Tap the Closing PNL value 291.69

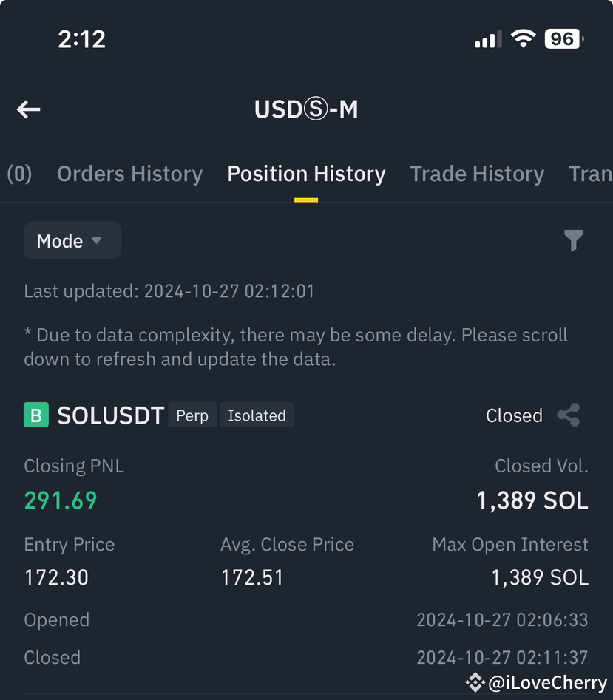point(61,500)
